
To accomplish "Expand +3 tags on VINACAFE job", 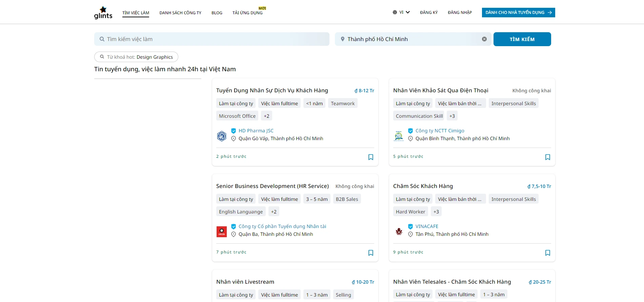I will (x=436, y=211).
